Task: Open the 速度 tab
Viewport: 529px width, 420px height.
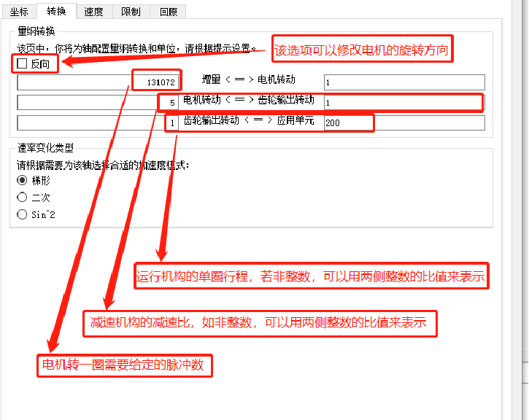Action: [x=93, y=11]
